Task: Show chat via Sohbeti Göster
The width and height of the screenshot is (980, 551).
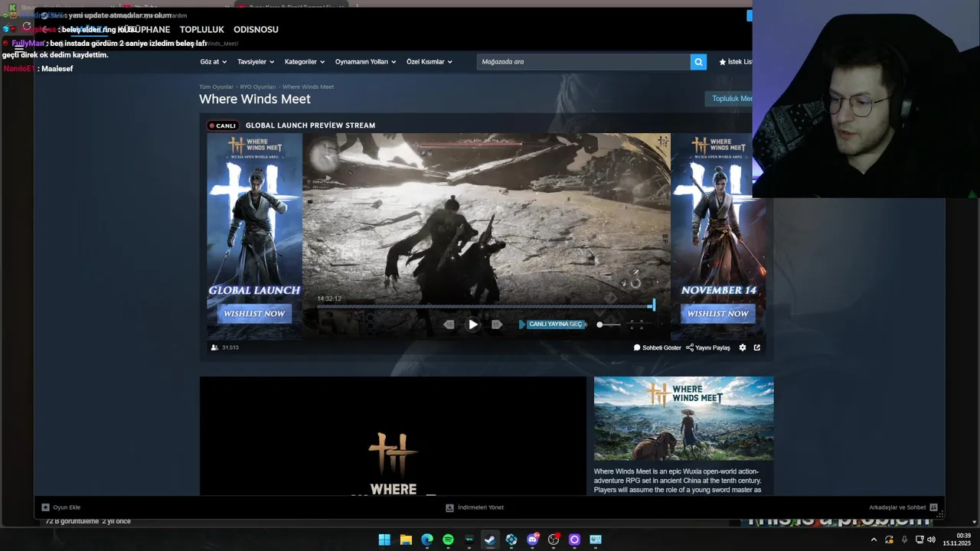Action: [657, 347]
